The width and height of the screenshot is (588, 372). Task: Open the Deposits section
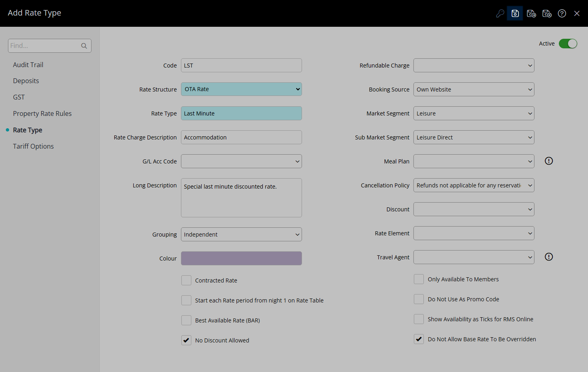coord(26,81)
